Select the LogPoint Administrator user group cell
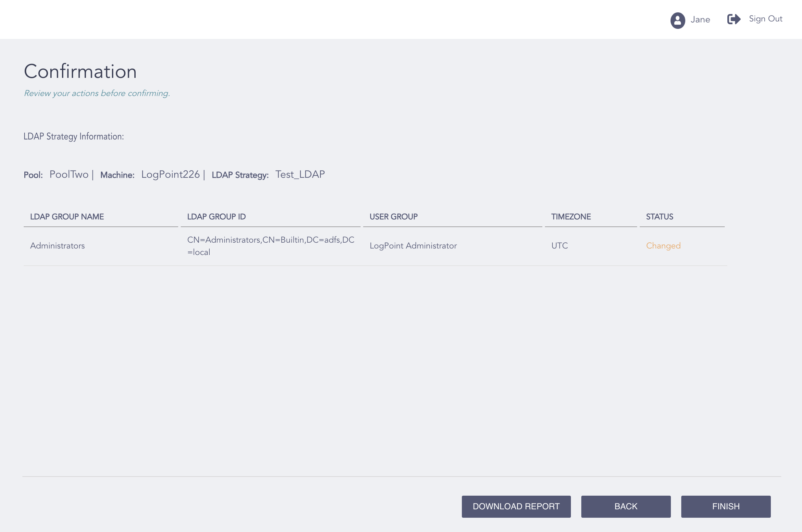This screenshot has height=532, width=802. (x=413, y=245)
